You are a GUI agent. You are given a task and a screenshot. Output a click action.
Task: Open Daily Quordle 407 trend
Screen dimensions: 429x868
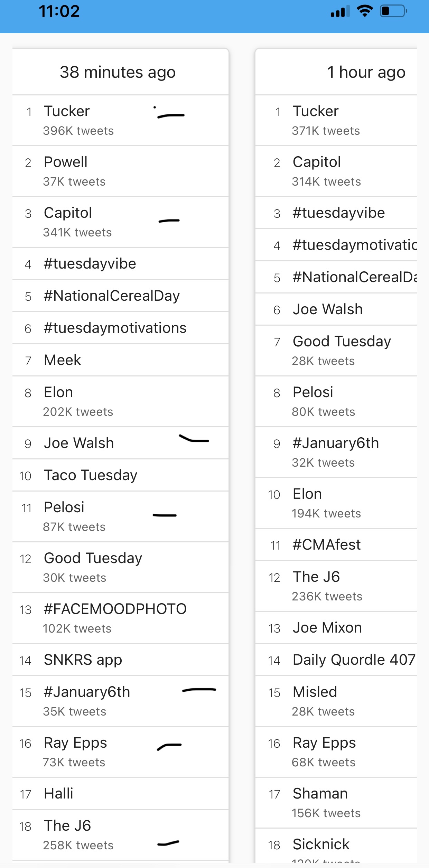[336, 660]
